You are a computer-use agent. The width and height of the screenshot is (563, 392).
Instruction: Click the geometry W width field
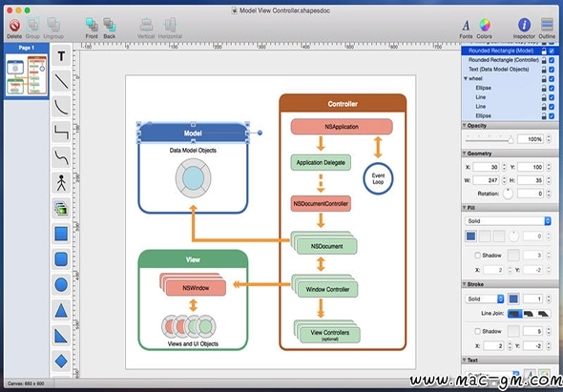[x=486, y=180]
